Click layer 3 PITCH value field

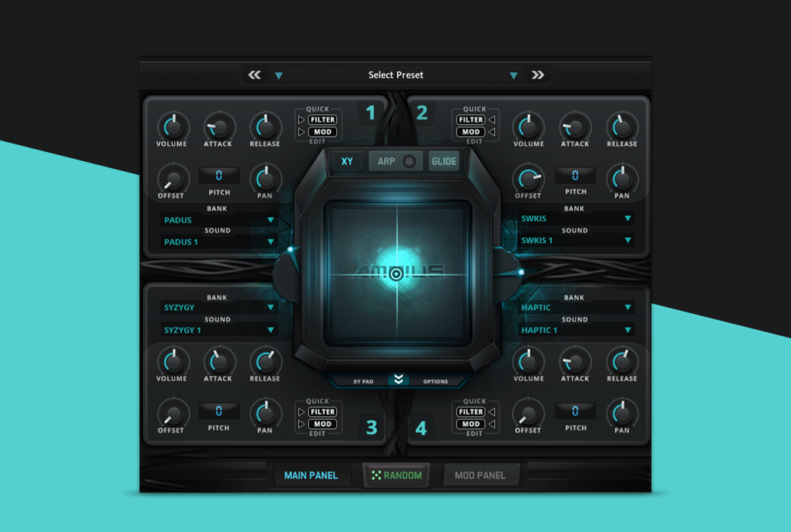219,411
